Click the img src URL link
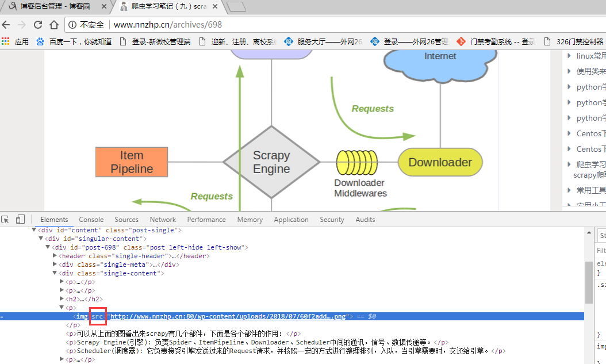Viewport: 606px width, 364px height. coord(228,316)
